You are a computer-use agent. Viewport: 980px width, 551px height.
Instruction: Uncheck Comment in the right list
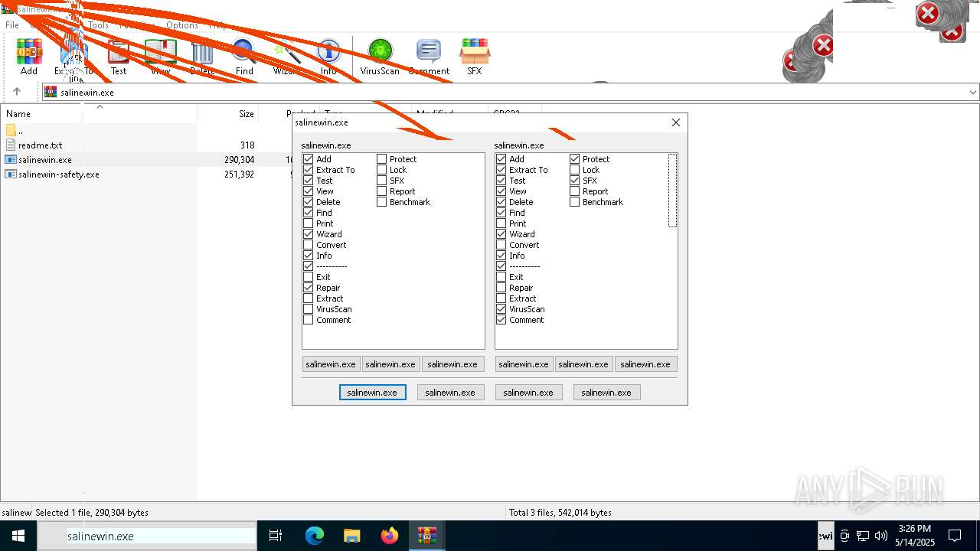coord(501,320)
